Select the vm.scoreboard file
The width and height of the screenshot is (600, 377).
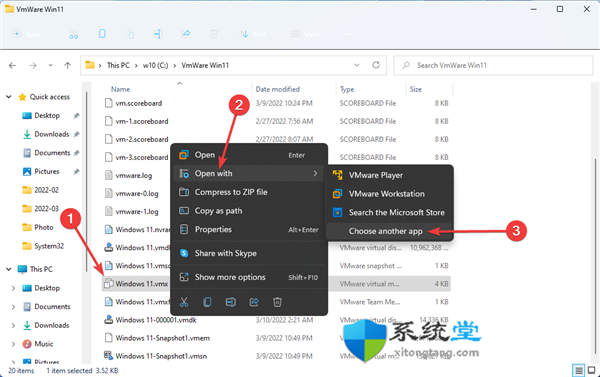coord(139,103)
